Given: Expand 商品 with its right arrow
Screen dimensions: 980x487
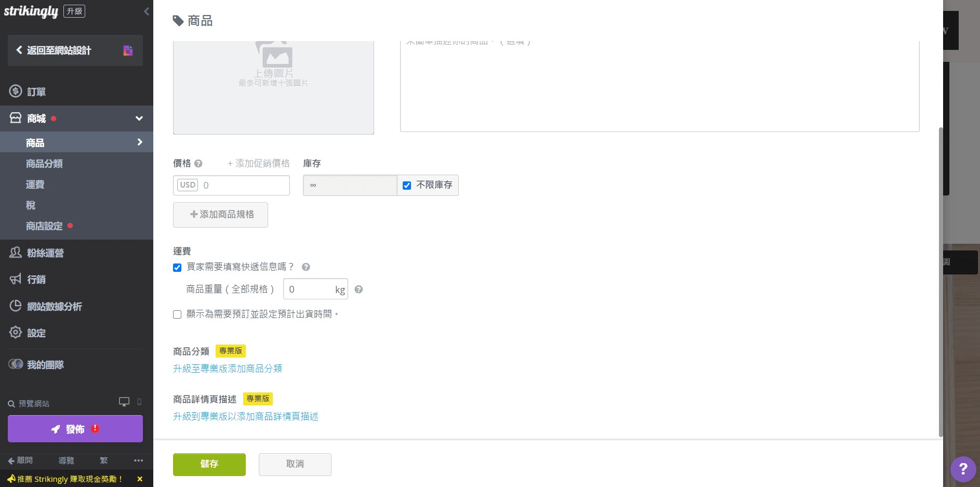Looking at the screenshot, I should pos(139,141).
